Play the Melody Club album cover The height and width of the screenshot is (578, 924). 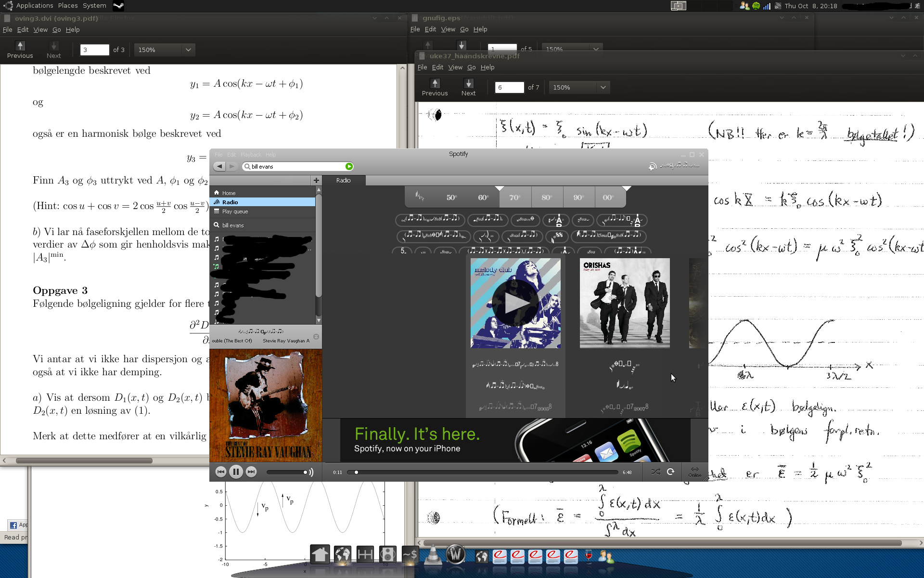coord(515,303)
